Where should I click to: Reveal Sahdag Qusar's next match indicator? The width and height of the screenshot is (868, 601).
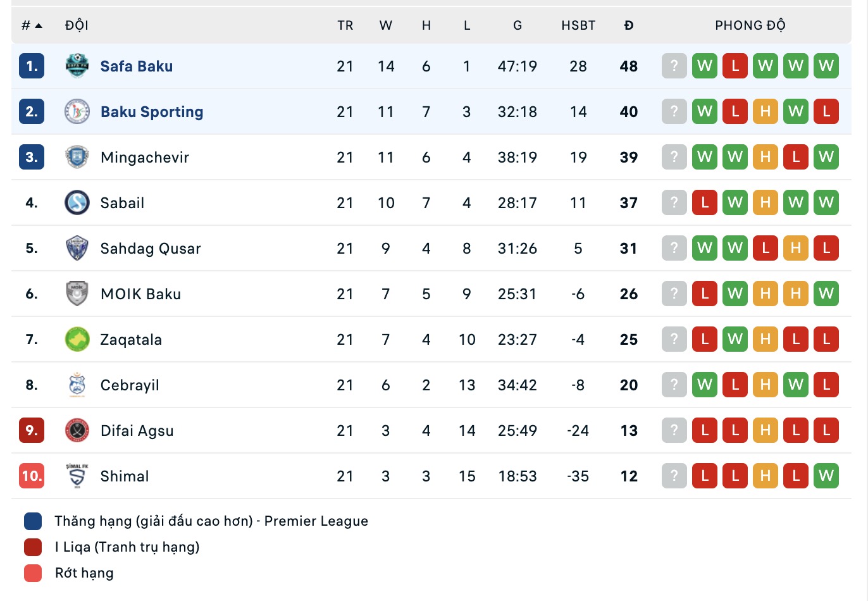click(674, 248)
